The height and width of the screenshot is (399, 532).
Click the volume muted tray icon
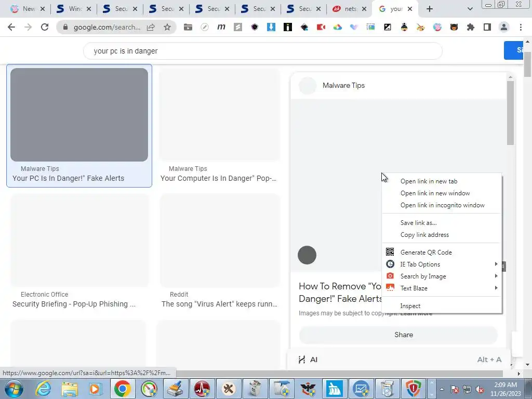click(480, 390)
